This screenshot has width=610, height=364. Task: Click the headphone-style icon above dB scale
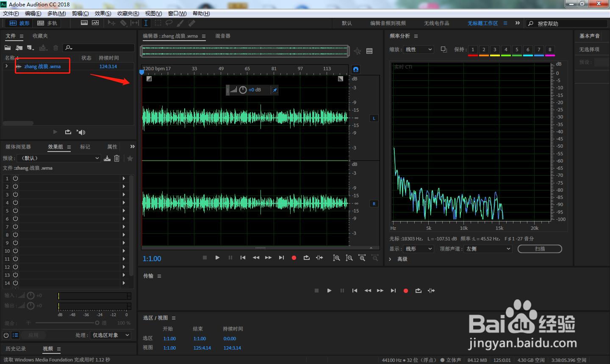356,69
